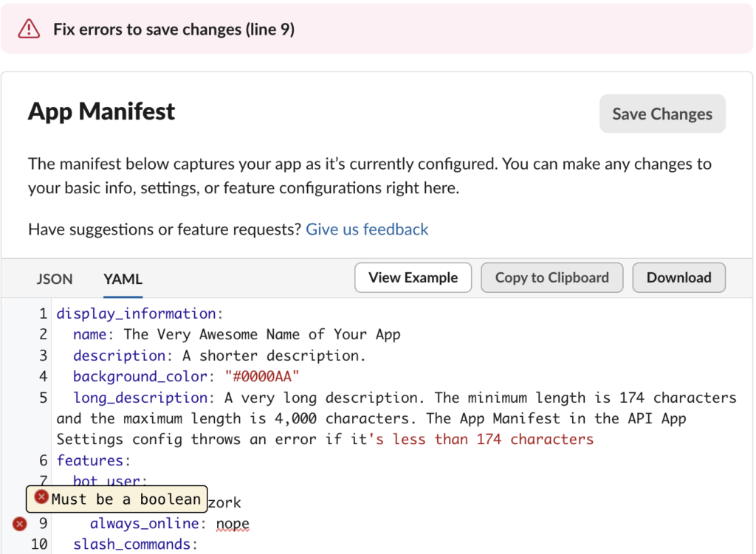756x554 pixels.
Task: Click the warning triangle icon in error banner
Action: coord(29,29)
